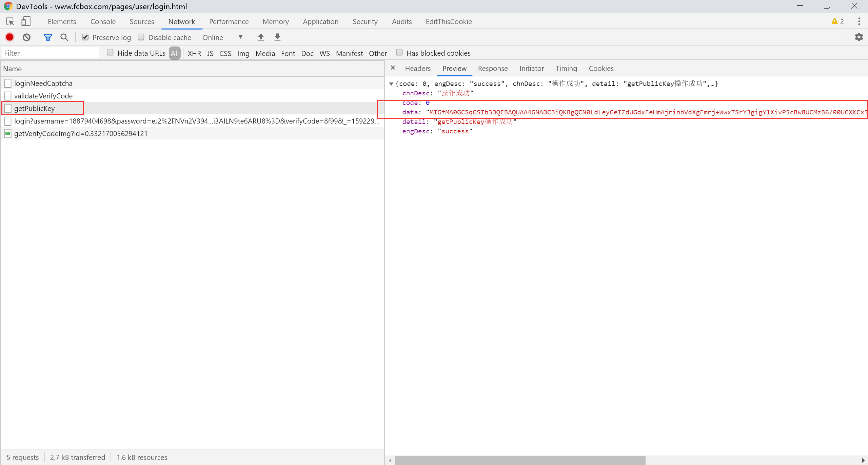Uncheck the Preserve log checkbox
Screen dimensions: 868x465
(x=85, y=37)
